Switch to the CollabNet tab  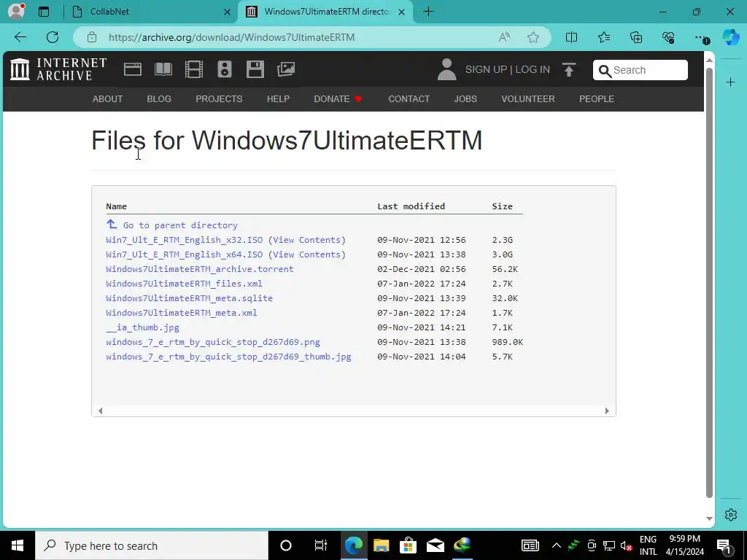tap(149, 12)
